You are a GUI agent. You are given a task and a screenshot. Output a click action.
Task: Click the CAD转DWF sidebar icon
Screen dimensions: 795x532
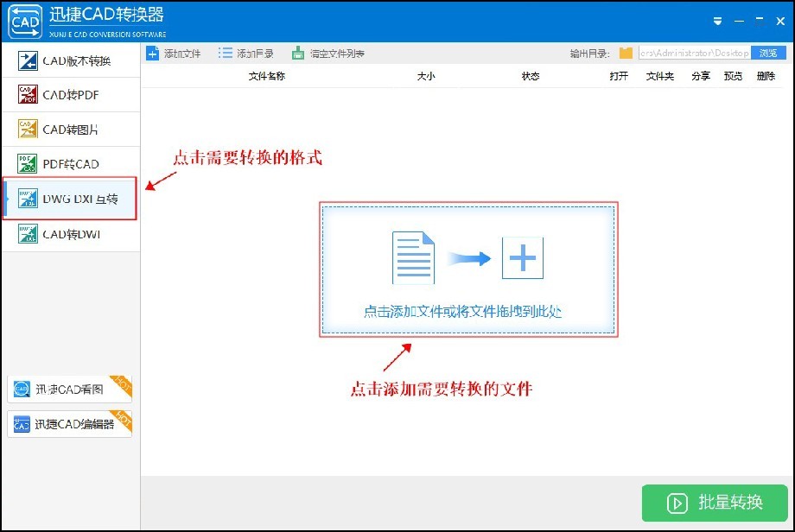click(28, 234)
